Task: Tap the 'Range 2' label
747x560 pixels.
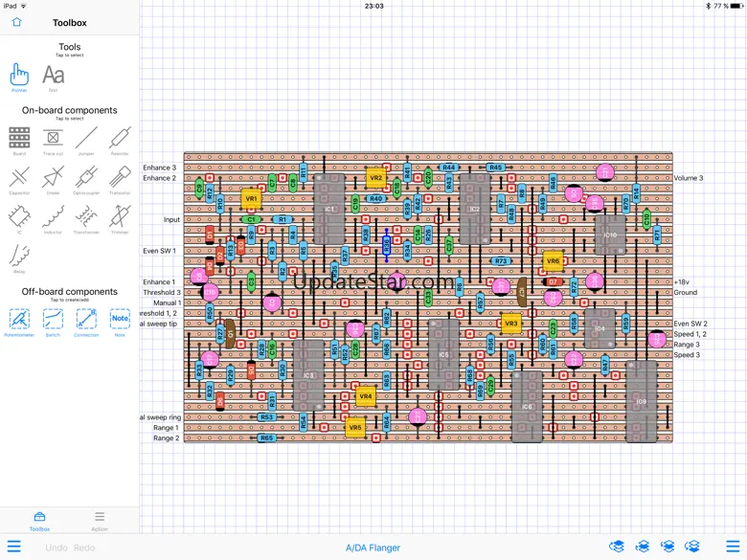Action: point(167,437)
